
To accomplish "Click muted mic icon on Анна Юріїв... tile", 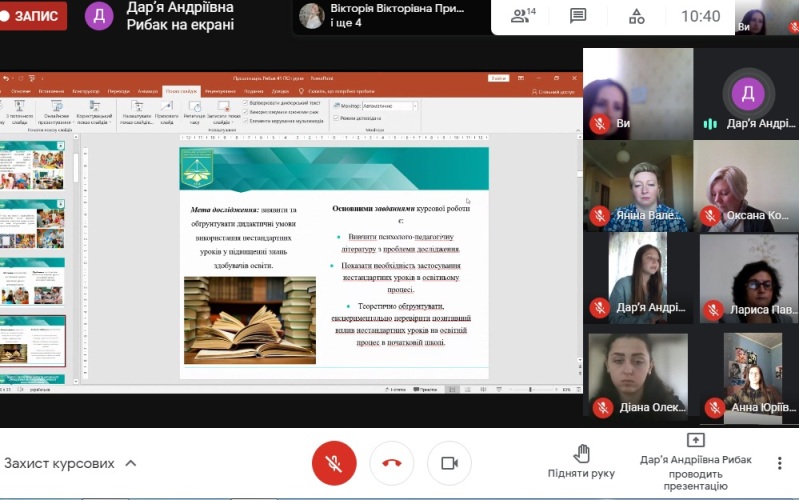I will click(714, 408).
